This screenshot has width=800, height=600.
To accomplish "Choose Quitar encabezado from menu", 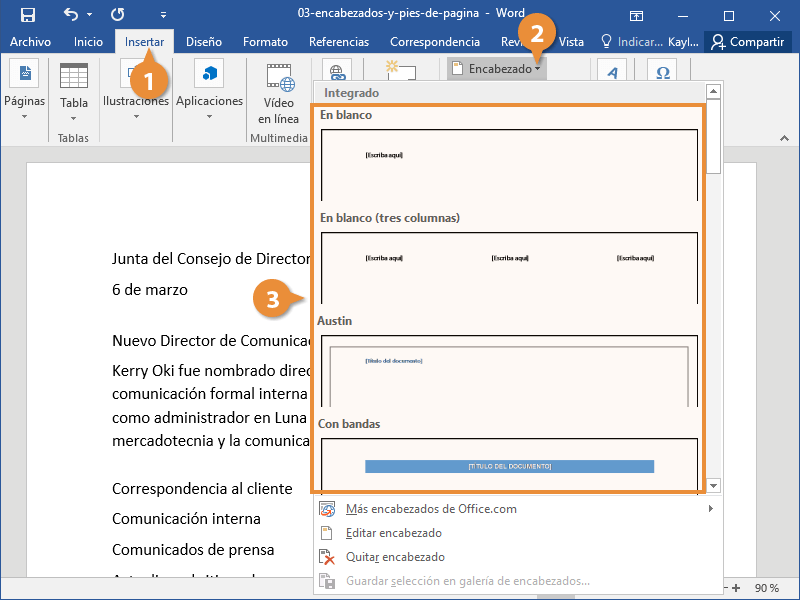I will [395, 557].
